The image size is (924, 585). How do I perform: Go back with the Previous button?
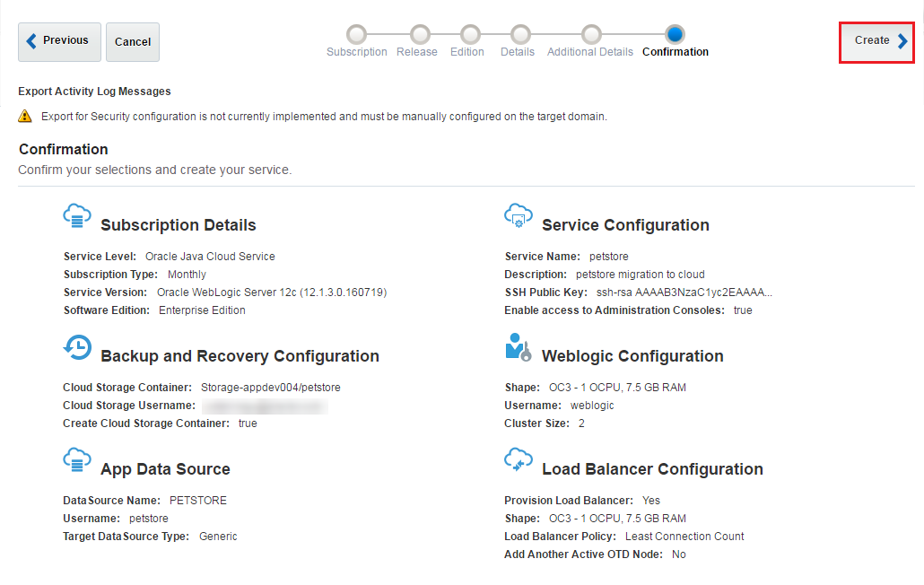click(59, 42)
